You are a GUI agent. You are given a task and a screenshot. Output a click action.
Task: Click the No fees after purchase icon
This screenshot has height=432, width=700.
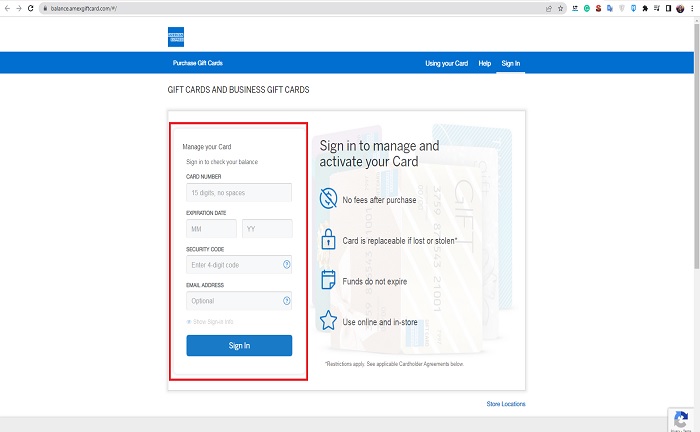tap(328, 198)
